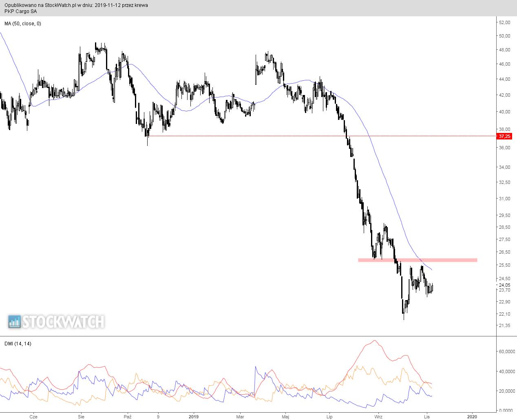
Task: Click the 21,35 price axis label
Action: (504, 325)
